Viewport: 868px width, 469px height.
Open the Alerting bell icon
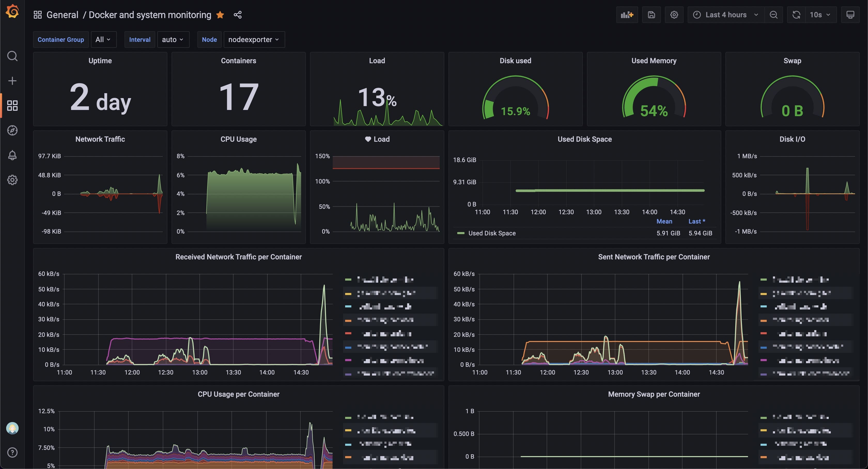pos(12,155)
